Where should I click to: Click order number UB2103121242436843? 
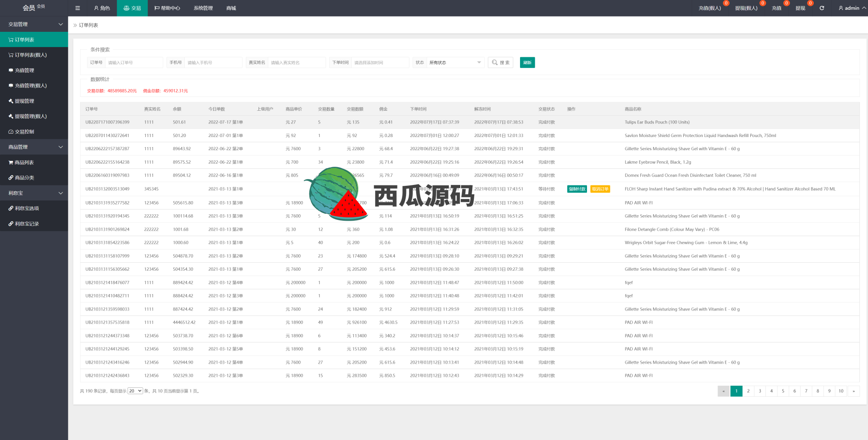point(107,376)
